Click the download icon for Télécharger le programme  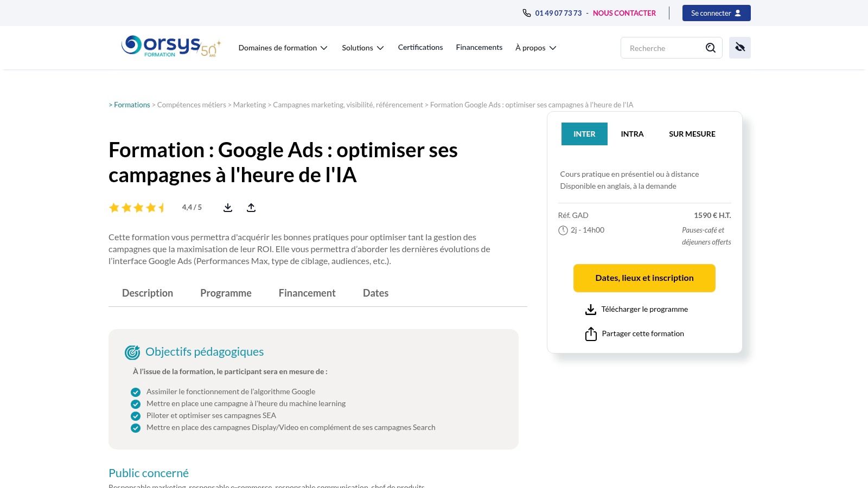(x=590, y=309)
